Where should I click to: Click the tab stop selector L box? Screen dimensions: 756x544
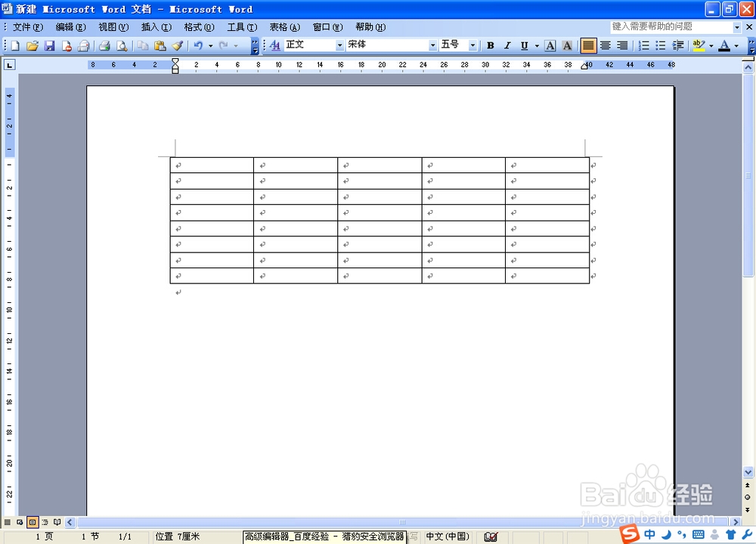point(10,64)
